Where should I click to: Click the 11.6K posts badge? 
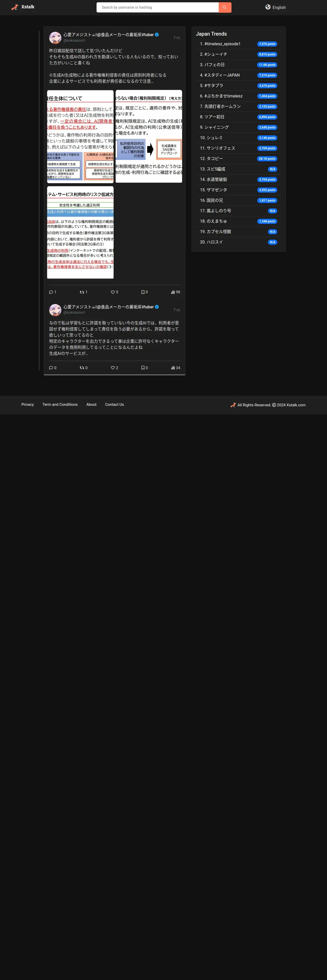(x=267, y=65)
